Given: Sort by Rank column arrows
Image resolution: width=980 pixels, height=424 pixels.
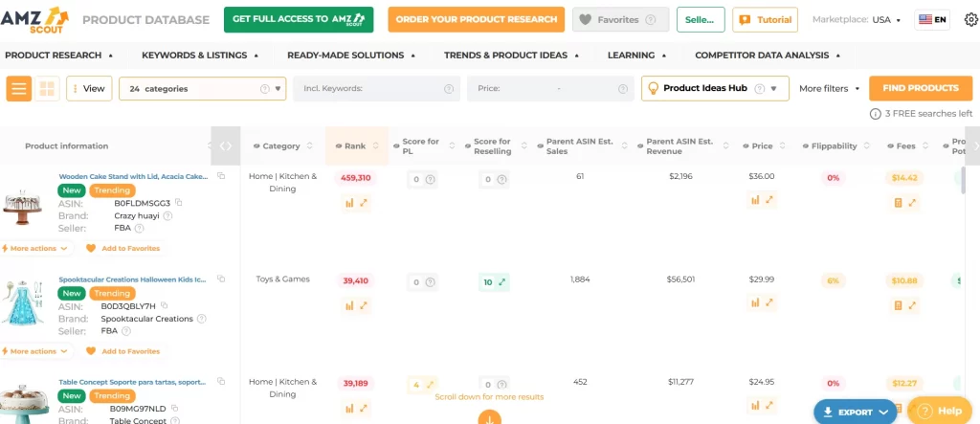Looking at the screenshot, I should 375,145.
